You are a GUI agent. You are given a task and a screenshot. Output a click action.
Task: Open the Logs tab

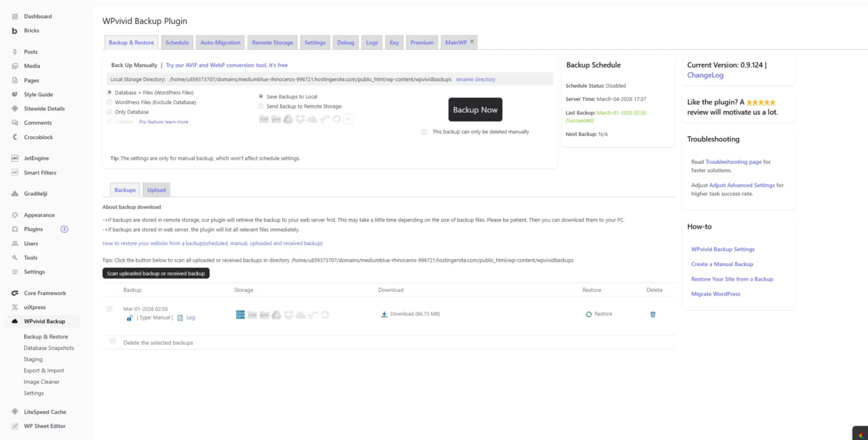pos(372,42)
